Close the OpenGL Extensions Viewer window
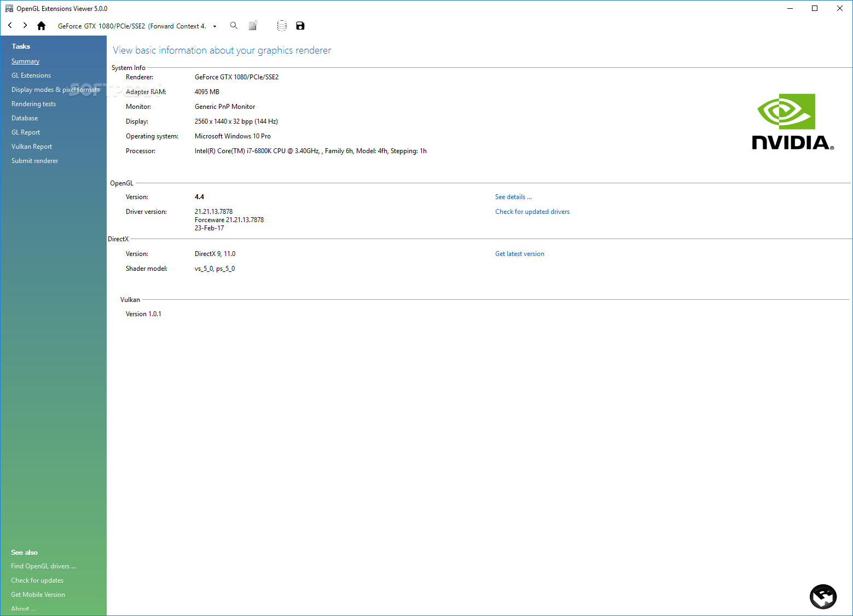 coord(840,8)
